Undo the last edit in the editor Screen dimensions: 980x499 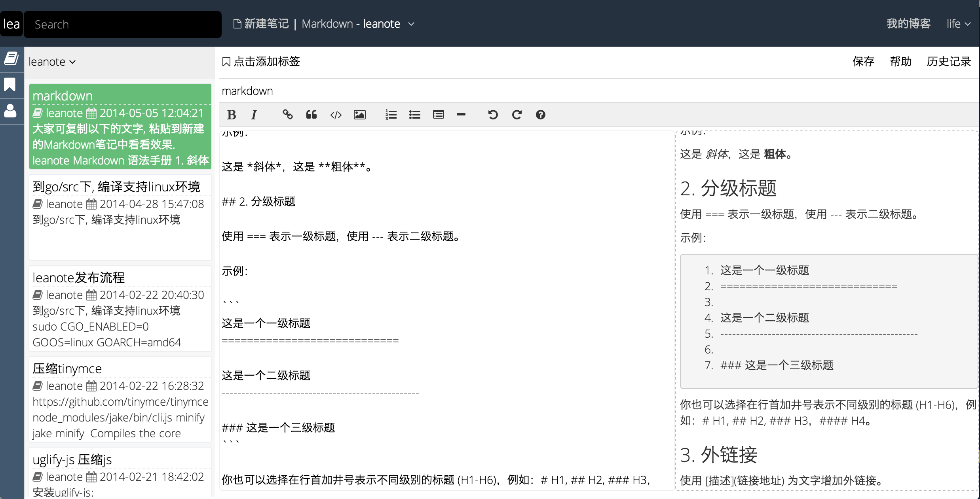tap(493, 115)
